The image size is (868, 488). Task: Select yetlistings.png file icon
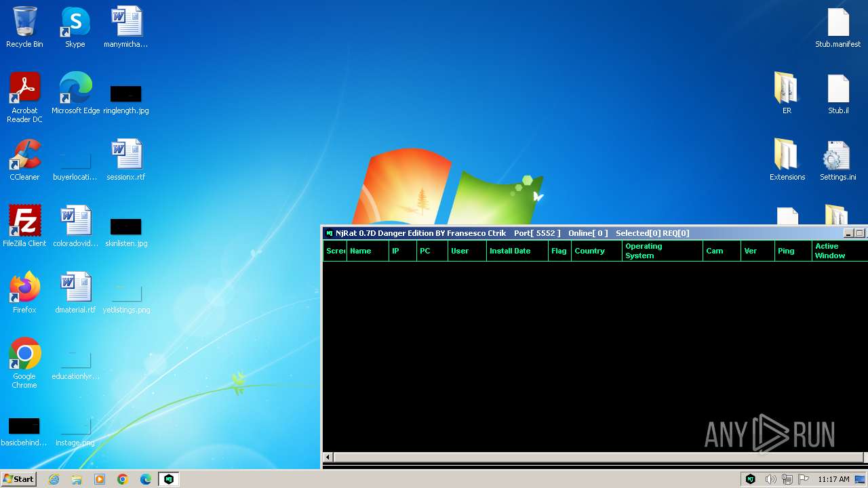[126, 298]
